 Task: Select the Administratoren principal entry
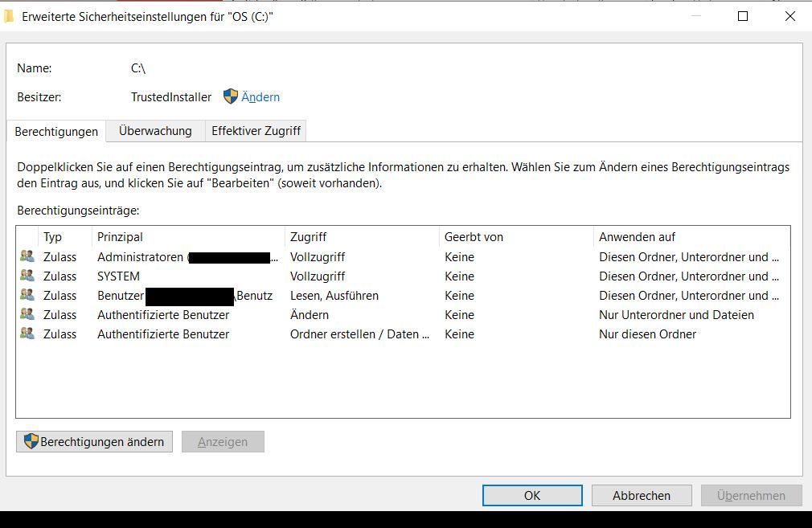click(402, 256)
